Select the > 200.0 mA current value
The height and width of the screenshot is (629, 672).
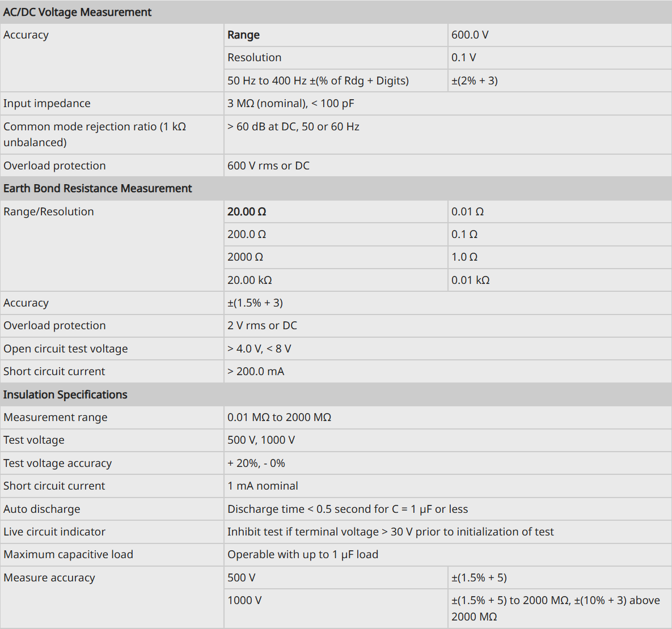pos(256,371)
